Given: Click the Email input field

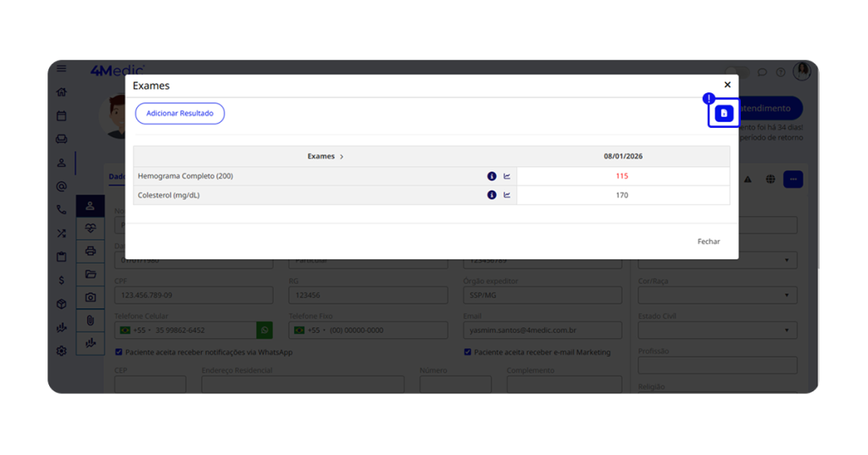Looking at the screenshot, I should 542,330.
